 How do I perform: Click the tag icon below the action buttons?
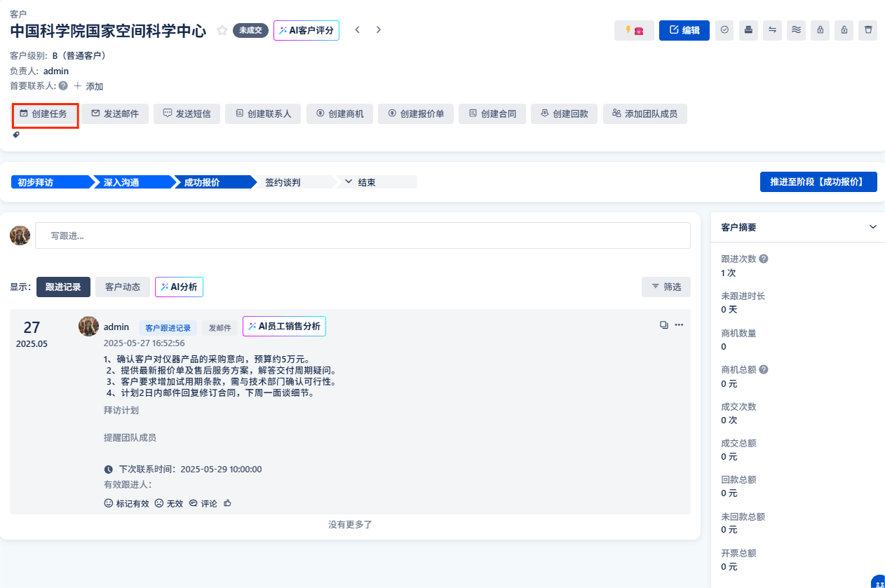pos(17,135)
